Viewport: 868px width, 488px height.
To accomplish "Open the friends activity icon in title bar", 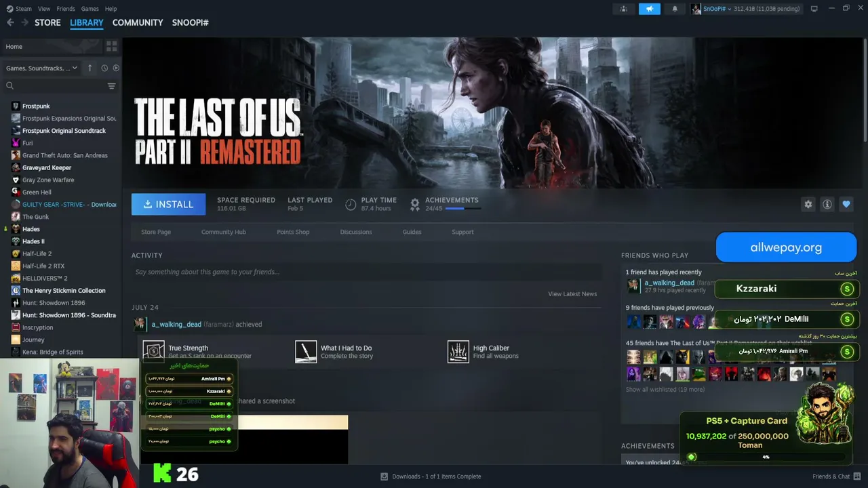I will [624, 9].
